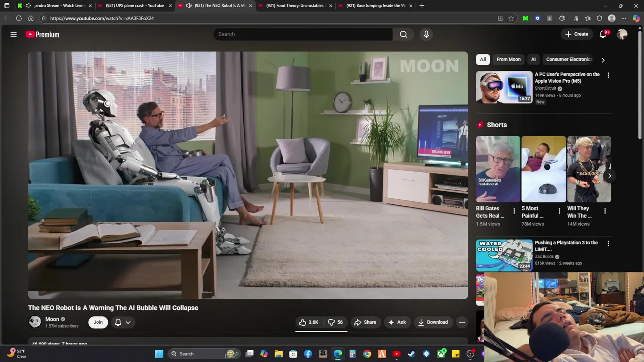644x362 pixels.
Task: Like the video with thumbs up
Action: 309,322
